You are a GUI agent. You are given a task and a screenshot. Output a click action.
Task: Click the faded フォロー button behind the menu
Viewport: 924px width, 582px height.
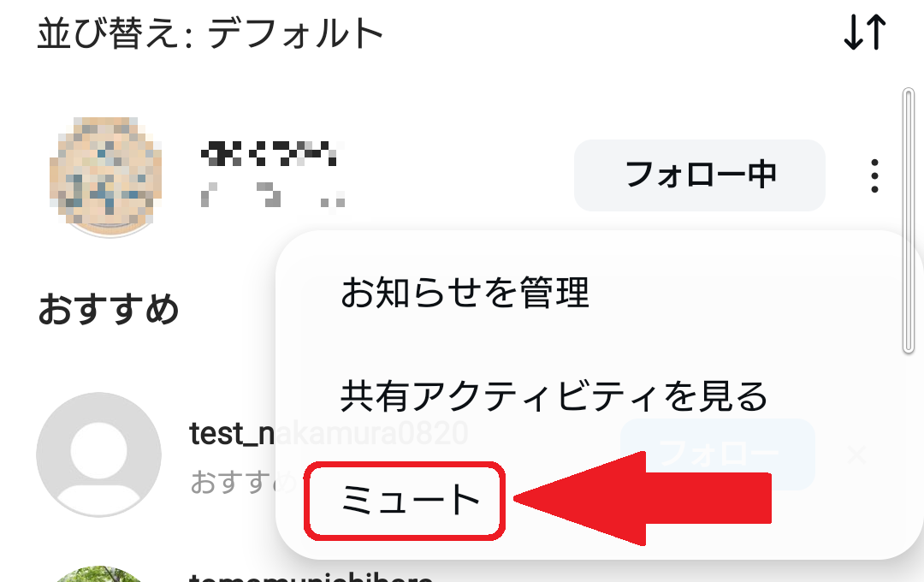tap(718, 454)
